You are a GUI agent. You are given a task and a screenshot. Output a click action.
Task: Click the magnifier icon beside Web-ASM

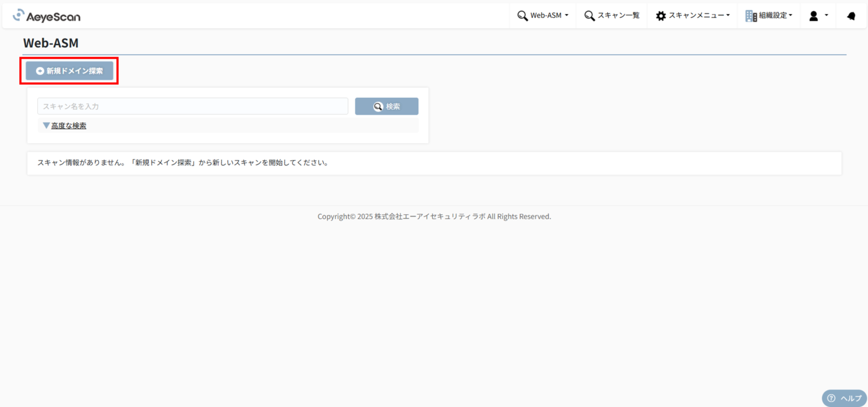coord(522,15)
